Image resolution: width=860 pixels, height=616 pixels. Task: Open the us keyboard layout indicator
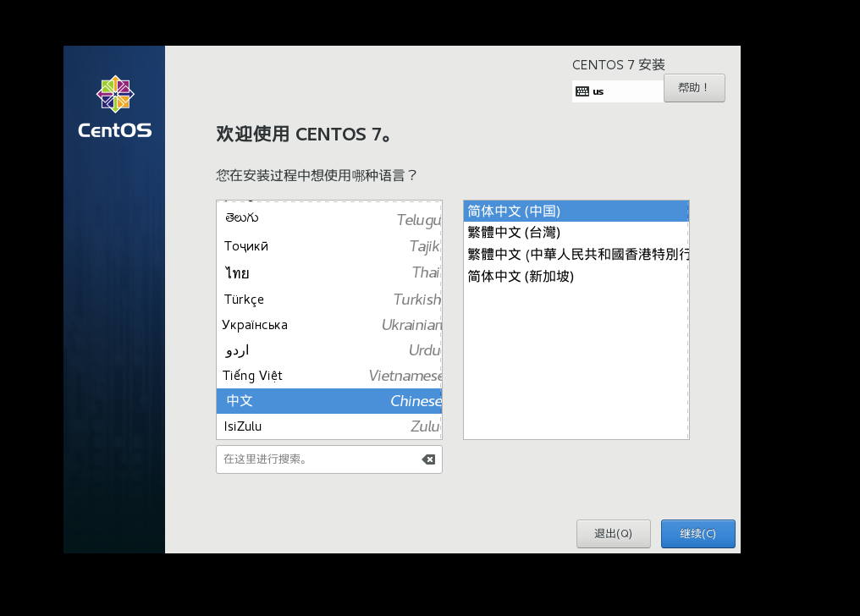click(618, 91)
